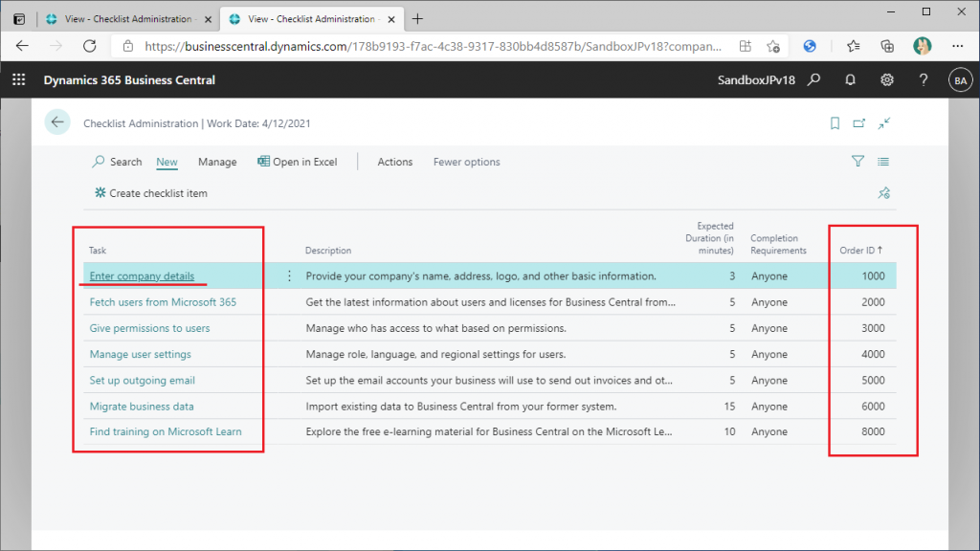The width and height of the screenshot is (980, 551).
Task: Click Open in Excel
Action: 297,162
